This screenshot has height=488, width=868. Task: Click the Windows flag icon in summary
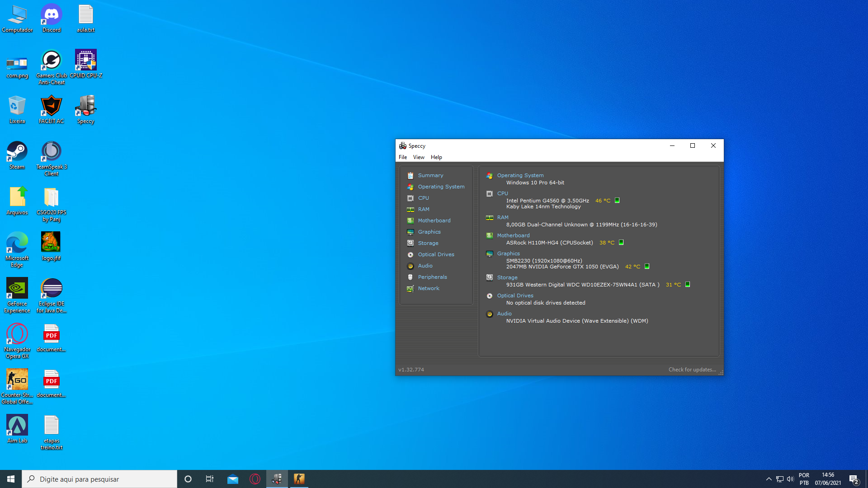[489, 176]
